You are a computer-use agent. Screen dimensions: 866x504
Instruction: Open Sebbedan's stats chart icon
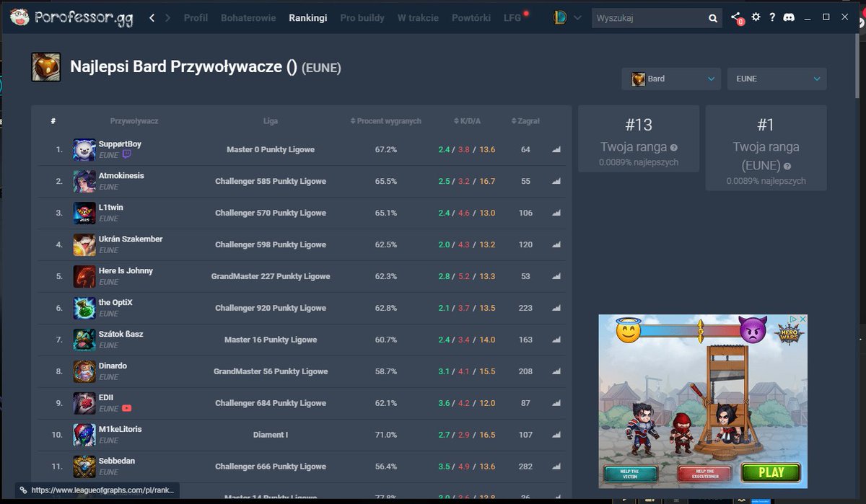556,467
